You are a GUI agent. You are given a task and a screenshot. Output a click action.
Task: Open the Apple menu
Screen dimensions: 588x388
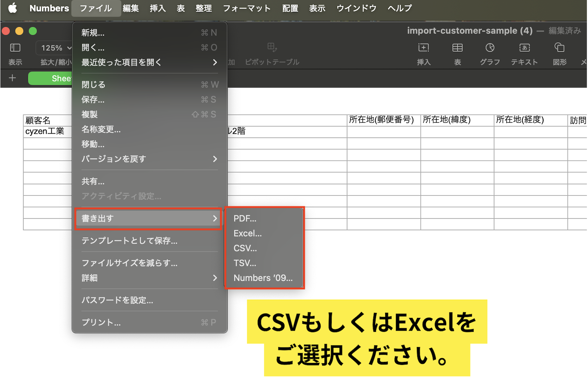13,8
